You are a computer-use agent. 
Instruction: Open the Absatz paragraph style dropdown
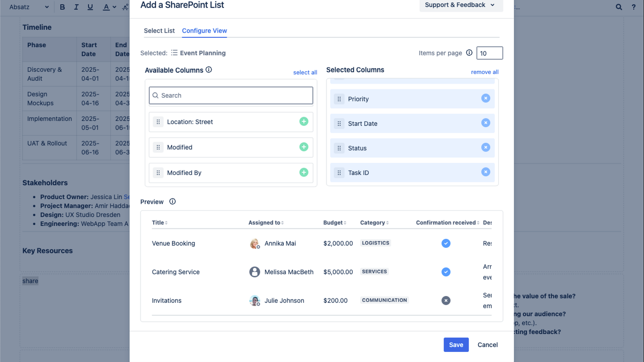pyautogui.click(x=29, y=7)
